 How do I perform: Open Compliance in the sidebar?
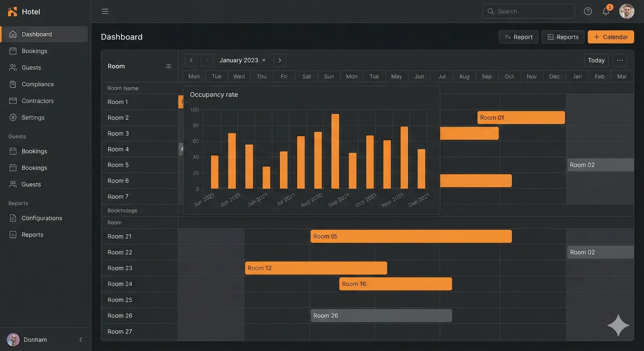point(44,84)
